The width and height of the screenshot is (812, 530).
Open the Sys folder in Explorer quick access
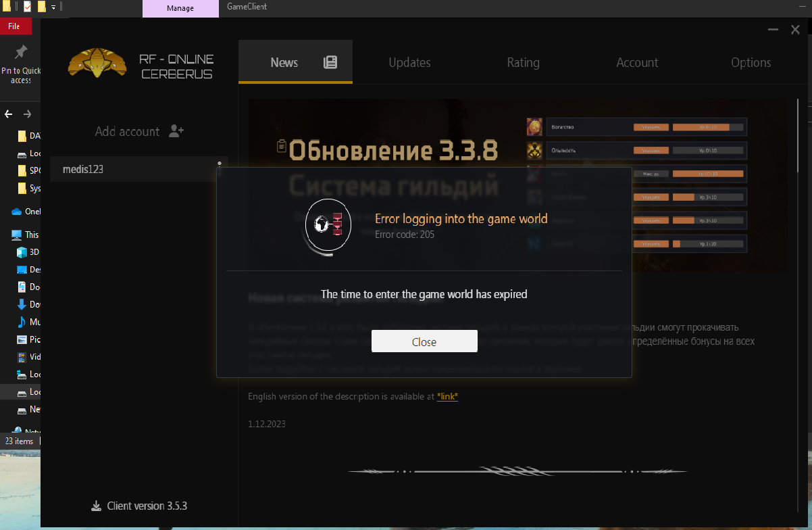tap(28, 188)
